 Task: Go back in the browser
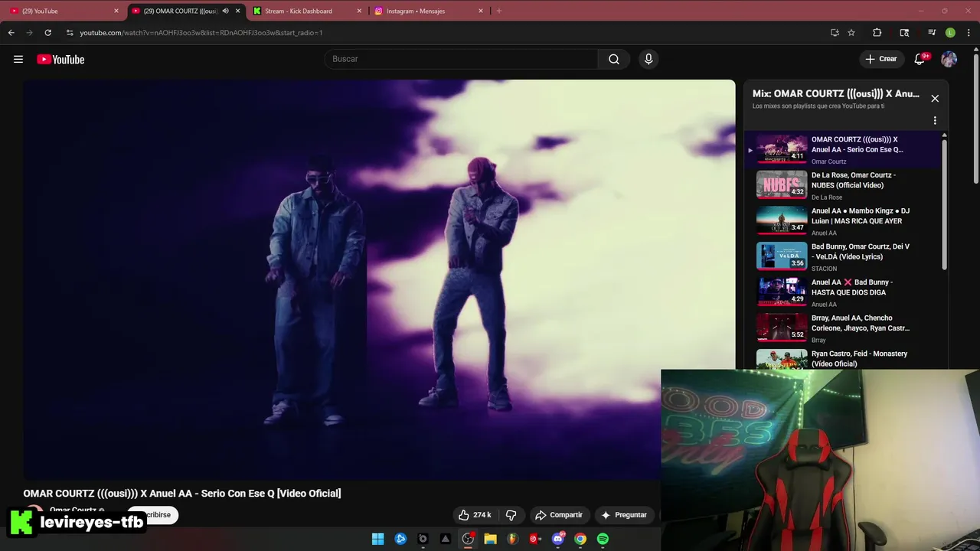pos(11,32)
